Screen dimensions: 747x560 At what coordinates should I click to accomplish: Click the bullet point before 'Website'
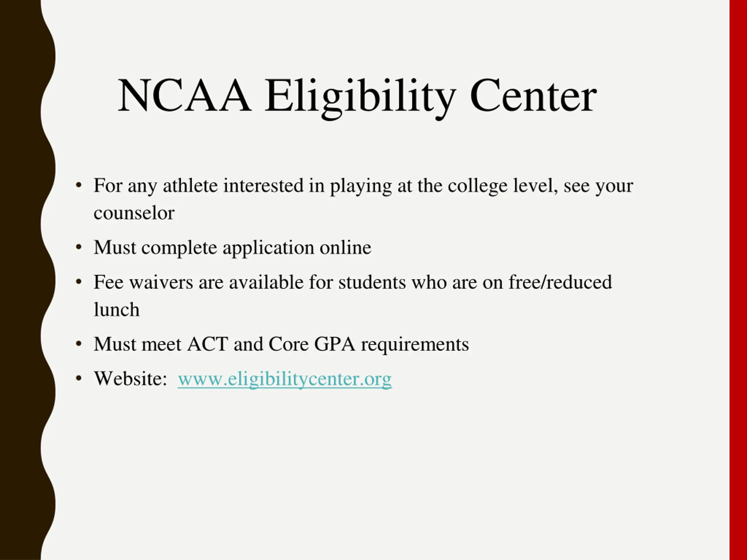coord(79,378)
